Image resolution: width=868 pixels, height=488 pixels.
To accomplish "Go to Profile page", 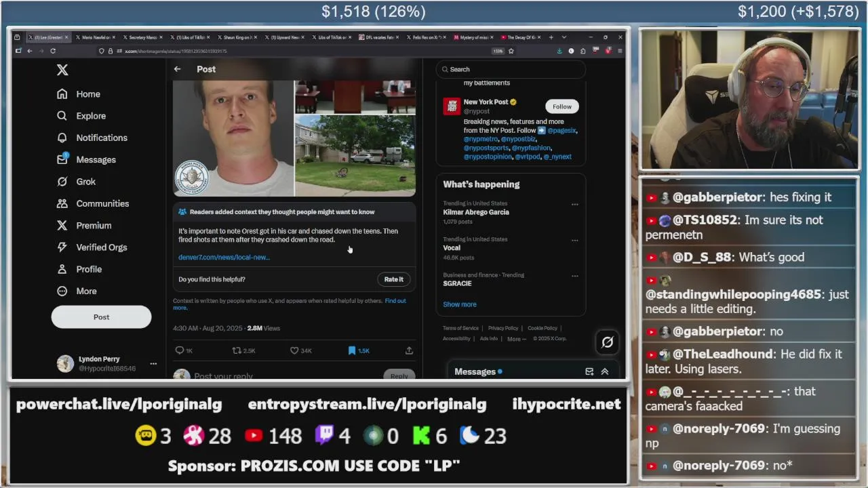I will click(x=79, y=269).
